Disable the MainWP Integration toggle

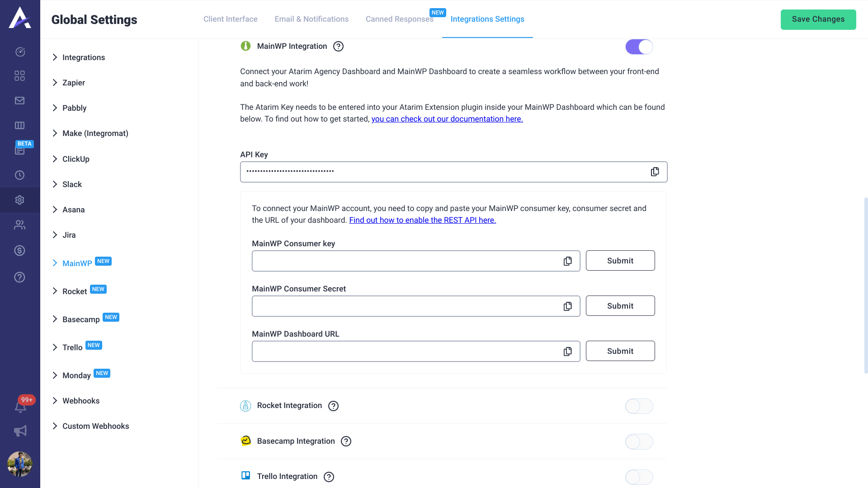(639, 47)
